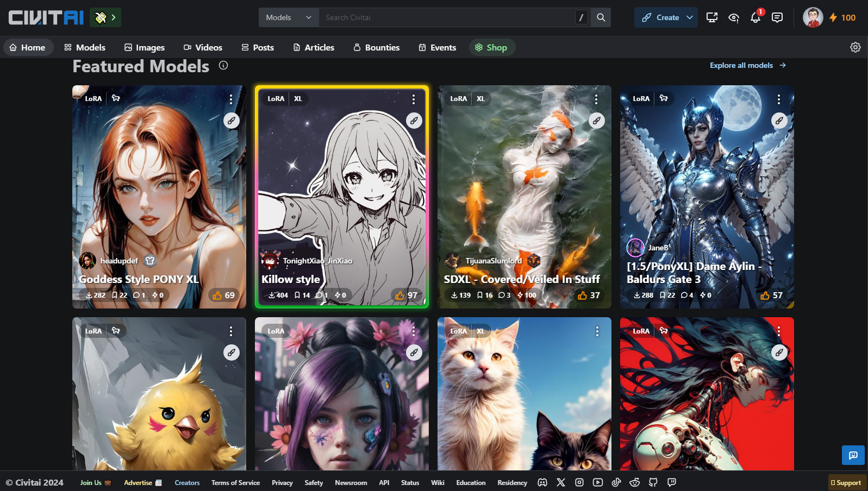Click the Civitai logo
This screenshot has height=491, width=868.
(46, 17)
